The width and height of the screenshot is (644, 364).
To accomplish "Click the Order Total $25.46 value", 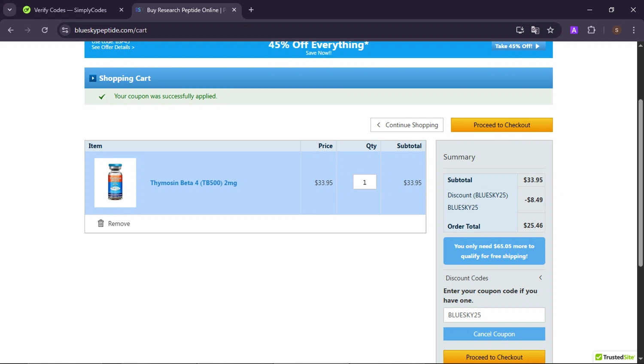I will 533,226.
